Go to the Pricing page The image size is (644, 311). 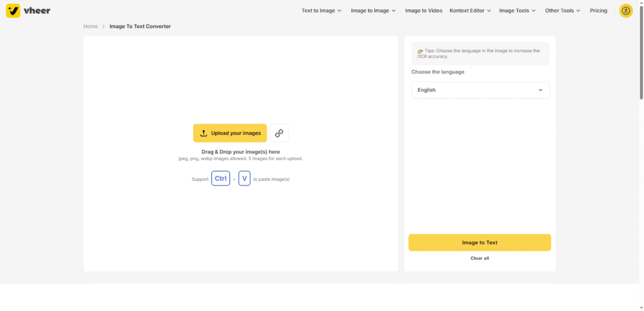(x=599, y=11)
